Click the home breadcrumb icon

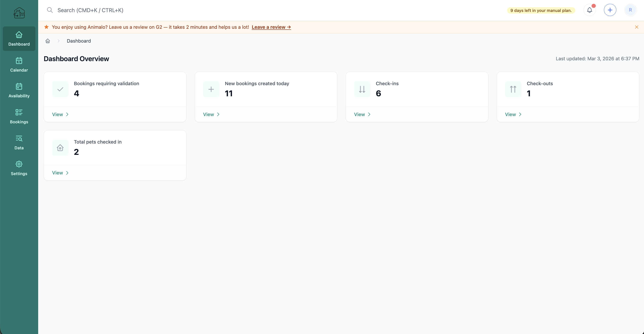coord(48,41)
